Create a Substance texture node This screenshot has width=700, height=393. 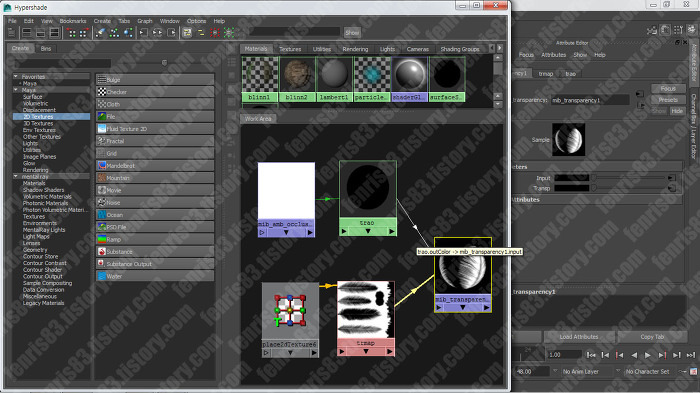(155, 251)
